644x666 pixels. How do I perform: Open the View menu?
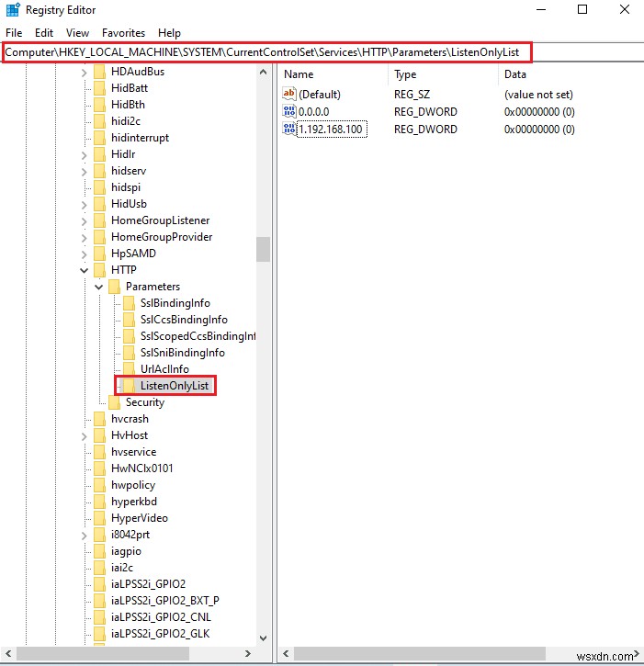(x=78, y=33)
